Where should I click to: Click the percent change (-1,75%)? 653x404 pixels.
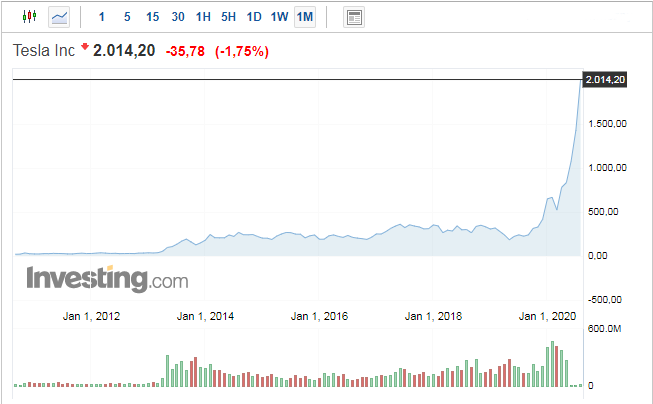click(x=242, y=52)
